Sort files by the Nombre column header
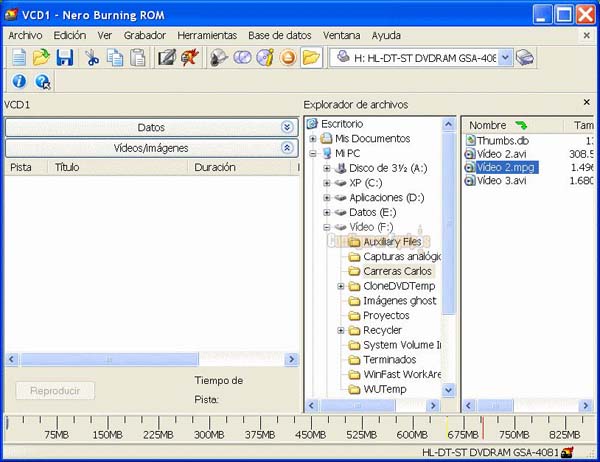The width and height of the screenshot is (600, 462). click(512, 125)
